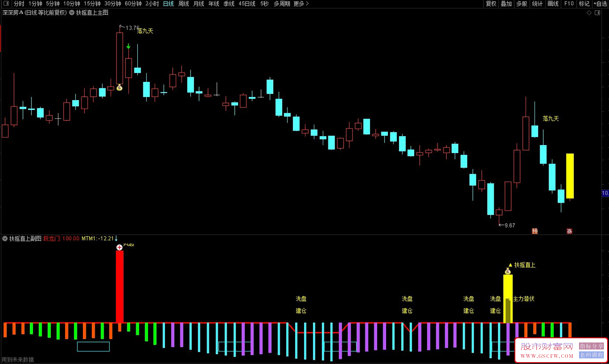Open the 更多 periods expander
The width and height of the screenshot is (609, 364).
pyautogui.click(x=301, y=4)
